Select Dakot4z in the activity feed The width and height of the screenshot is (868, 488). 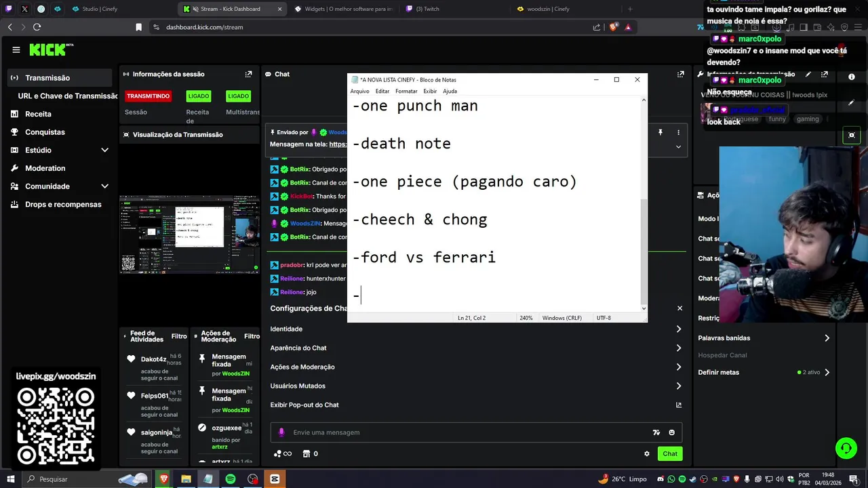pos(154,359)
